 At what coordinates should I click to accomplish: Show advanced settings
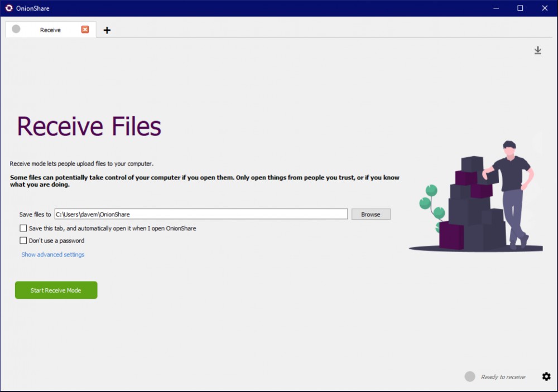tap(53, 255)
